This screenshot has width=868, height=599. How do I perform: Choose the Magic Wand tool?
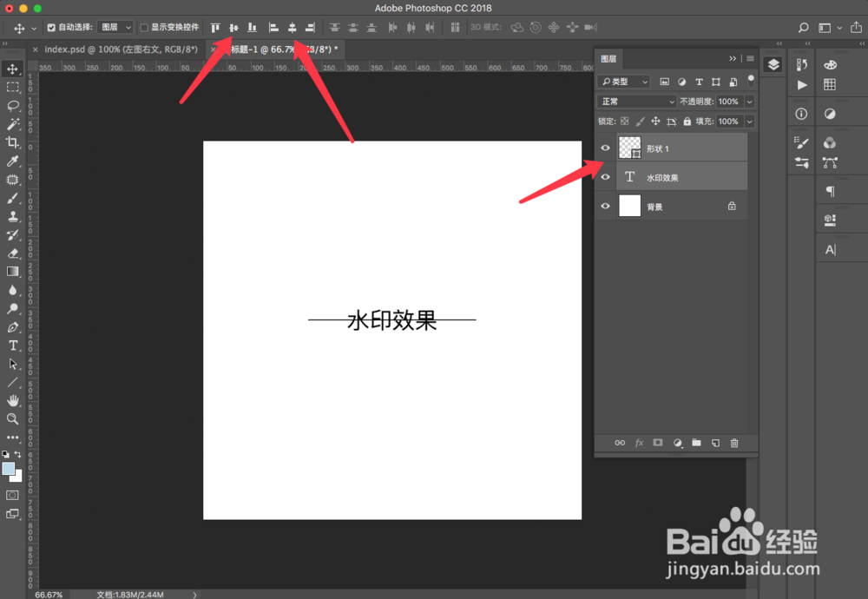[12, 124]
